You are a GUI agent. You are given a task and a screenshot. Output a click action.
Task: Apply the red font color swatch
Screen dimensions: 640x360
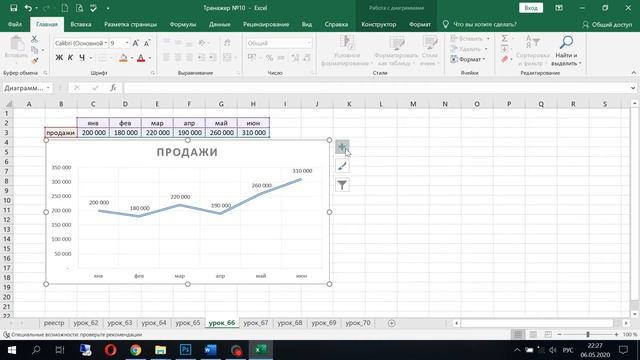click(141, 58)
